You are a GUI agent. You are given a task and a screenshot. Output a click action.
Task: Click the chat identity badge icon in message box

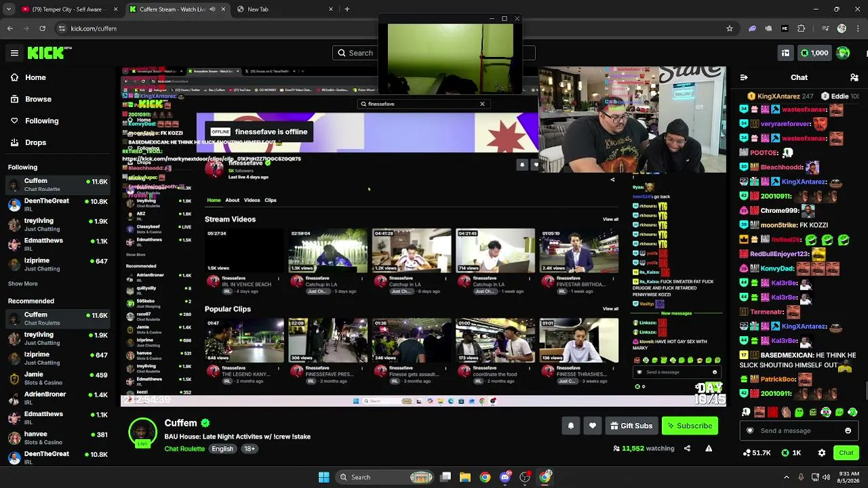(x=750, y=430)
